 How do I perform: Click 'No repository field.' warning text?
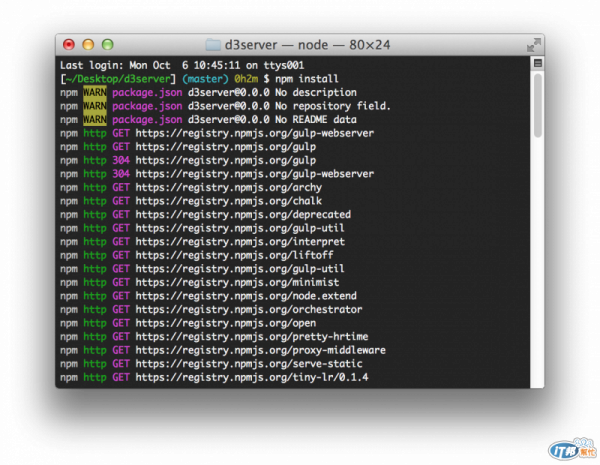point(333,106)
